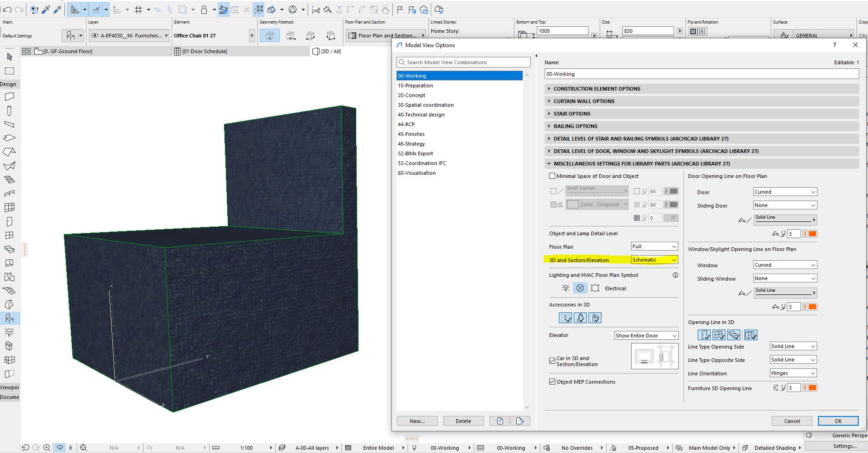Viewport: 868px width, 453px height.
Task: Select the Pick Up Parameters eyedropper
Action: click(x=46, y=9)
